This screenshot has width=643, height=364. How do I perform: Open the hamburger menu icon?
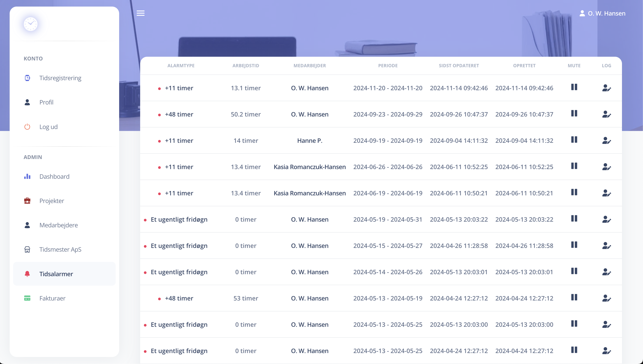point(141,13)
